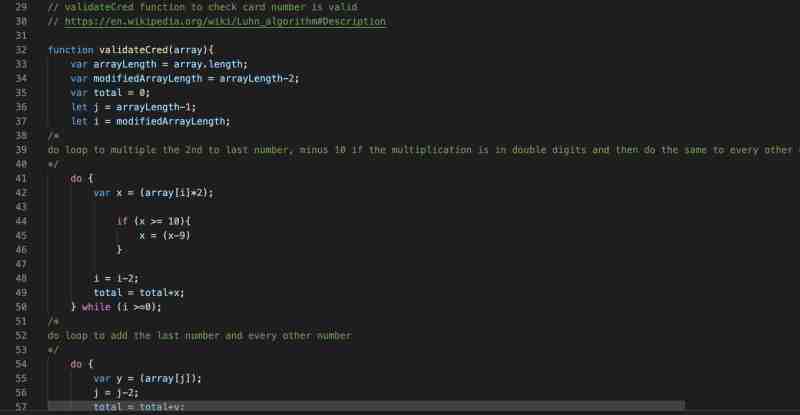
Task: Click 'var modifiedArrayLength = arrayLength-2;' line
Action: tap(185, 79)
